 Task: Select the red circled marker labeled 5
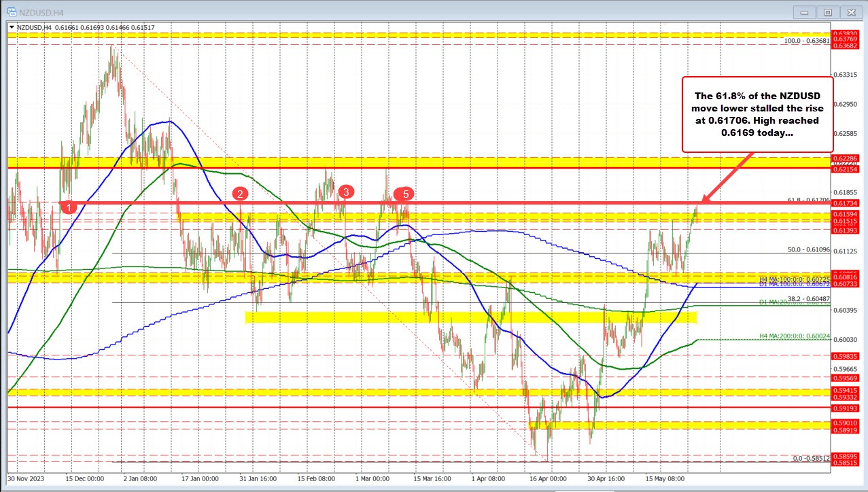coord(406,194)
